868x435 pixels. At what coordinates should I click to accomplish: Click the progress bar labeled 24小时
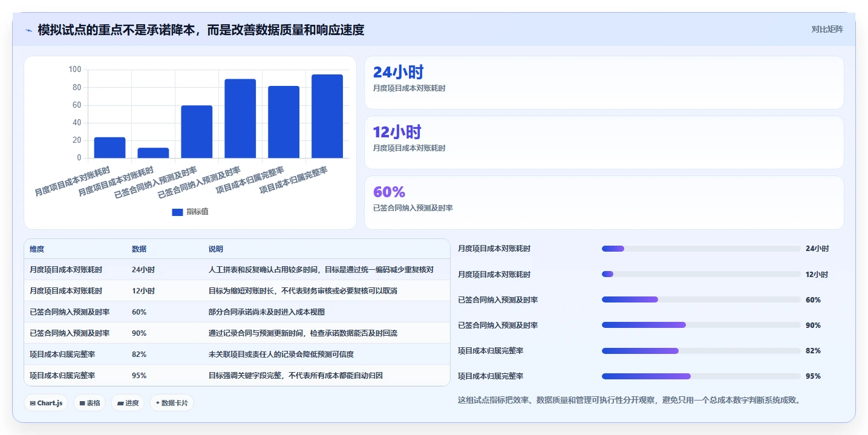coord(701,249)
